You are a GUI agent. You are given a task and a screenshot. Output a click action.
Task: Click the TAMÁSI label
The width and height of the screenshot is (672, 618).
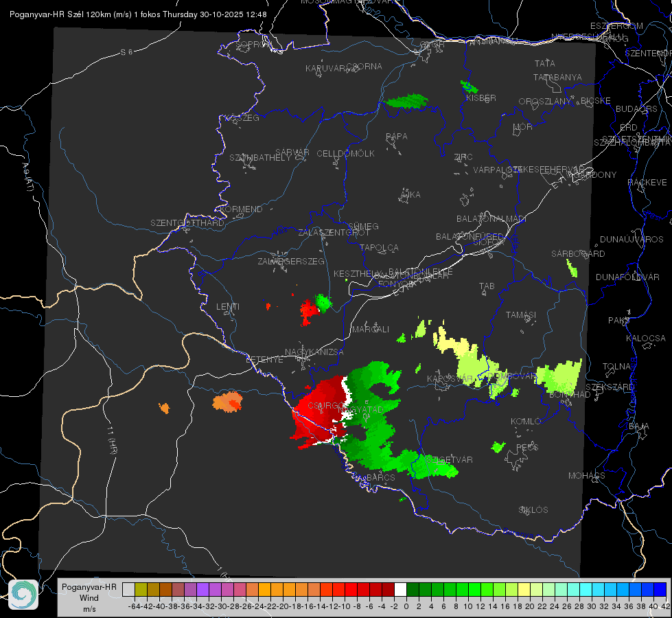[521, 314]
